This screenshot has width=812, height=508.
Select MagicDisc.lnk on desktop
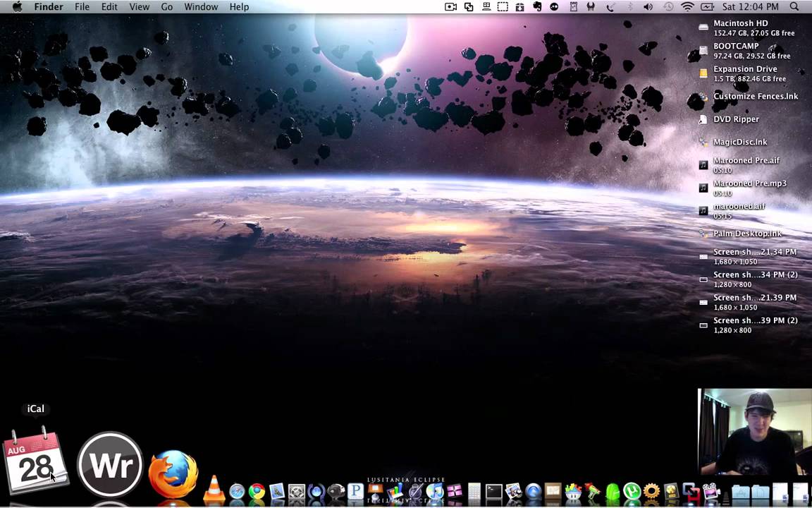[733, 142]
